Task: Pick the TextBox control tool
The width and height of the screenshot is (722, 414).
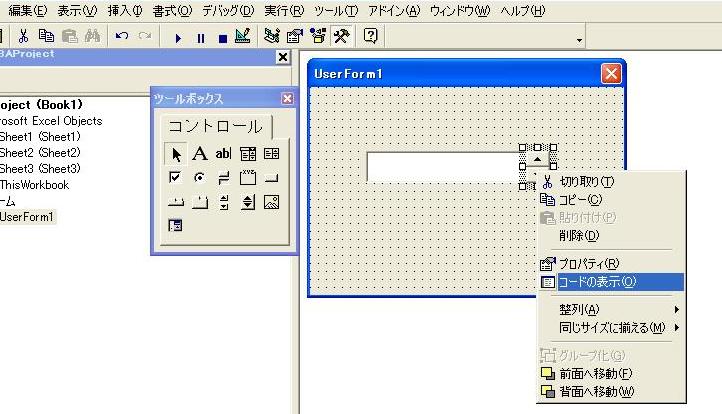Action: [x=223, y=153]
